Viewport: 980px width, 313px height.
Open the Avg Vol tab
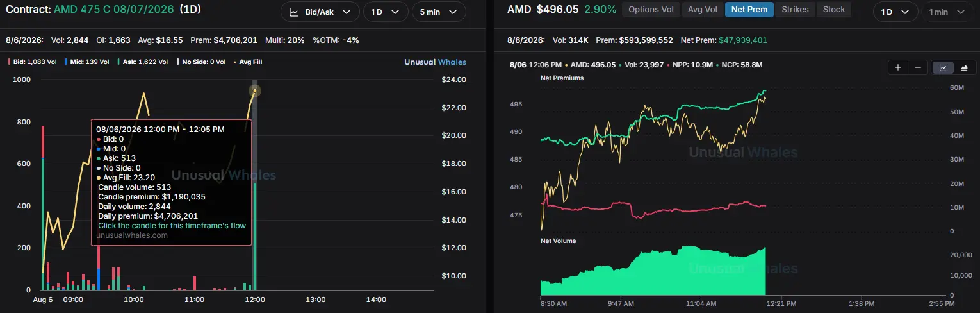tap(702, 10)
